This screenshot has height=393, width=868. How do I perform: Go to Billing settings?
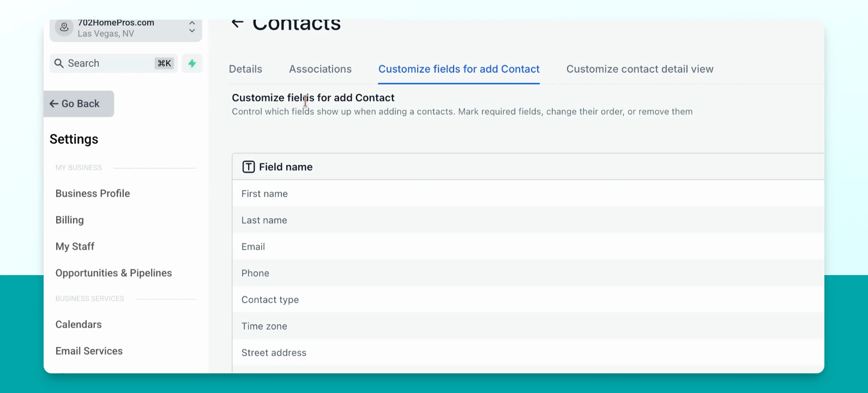click(x=70, y=220)
